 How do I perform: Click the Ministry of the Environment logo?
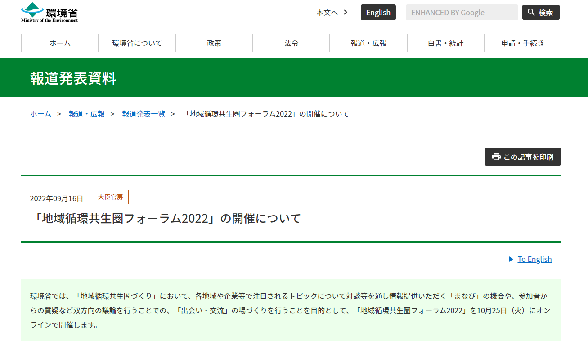click(49, 13)
